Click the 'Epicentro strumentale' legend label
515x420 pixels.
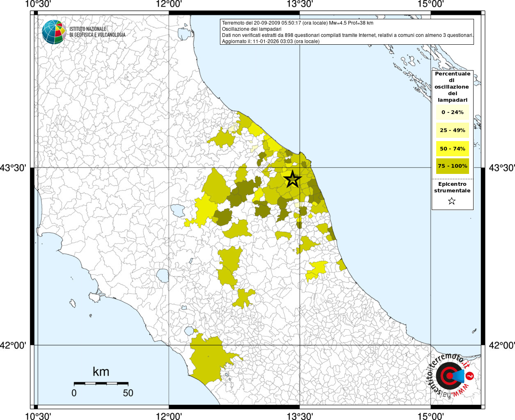coord(452,187)
